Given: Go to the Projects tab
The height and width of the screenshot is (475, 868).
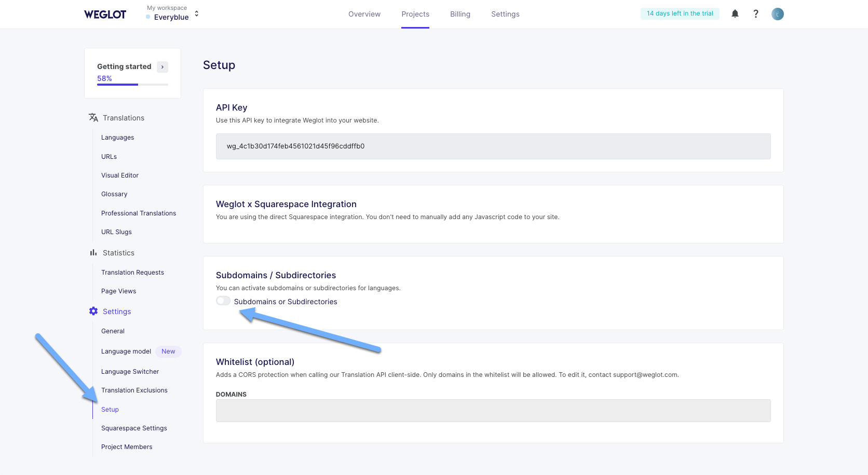Looking at the screenshot, I should tap(415, 14).
